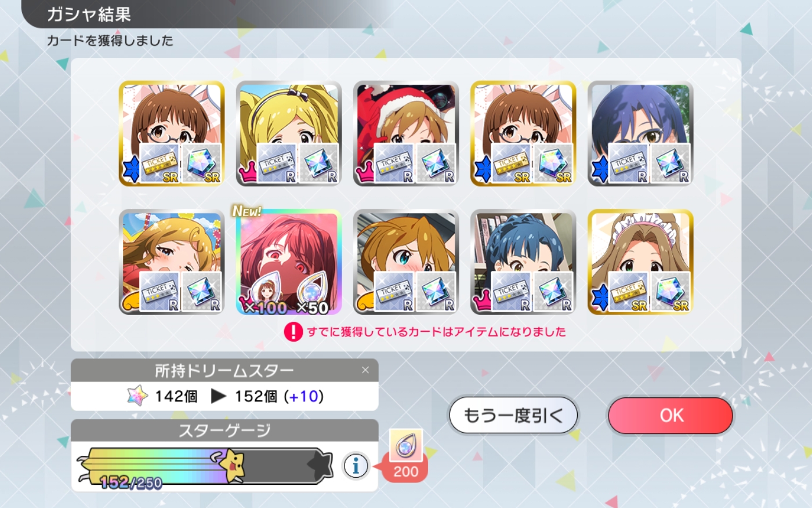This screenshot has width=812, height=508.
Task: Open the star gauge info icon
Action: [356, 465]
